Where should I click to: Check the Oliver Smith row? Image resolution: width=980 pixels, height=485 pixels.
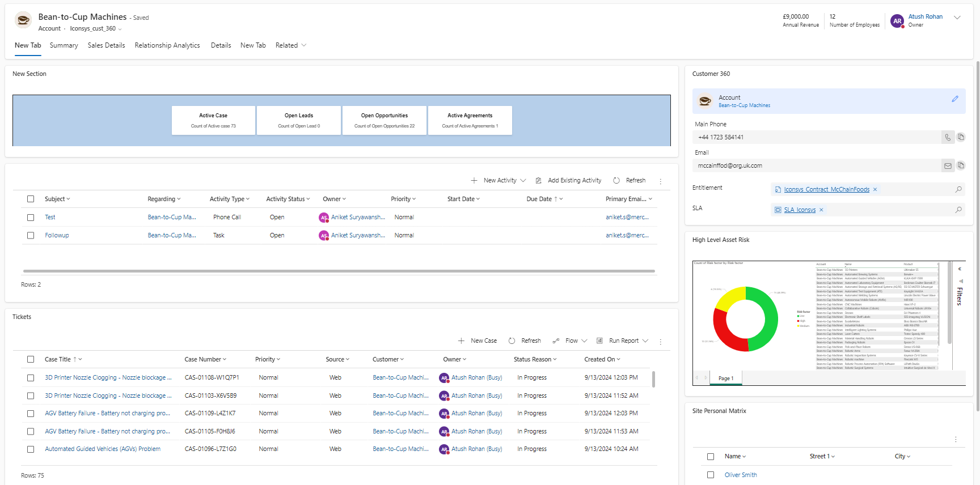711,475
